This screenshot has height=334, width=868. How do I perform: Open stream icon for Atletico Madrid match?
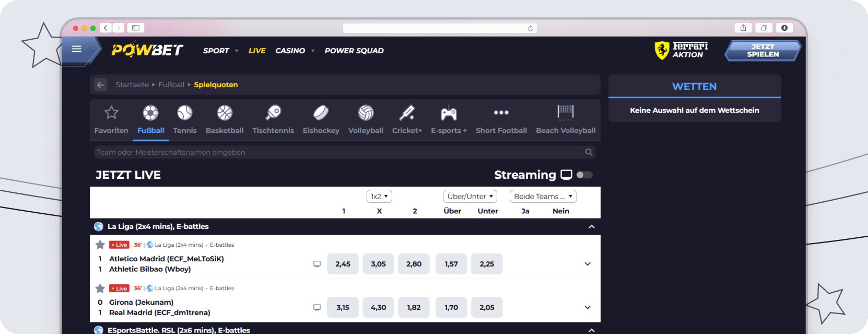point(317,264)
